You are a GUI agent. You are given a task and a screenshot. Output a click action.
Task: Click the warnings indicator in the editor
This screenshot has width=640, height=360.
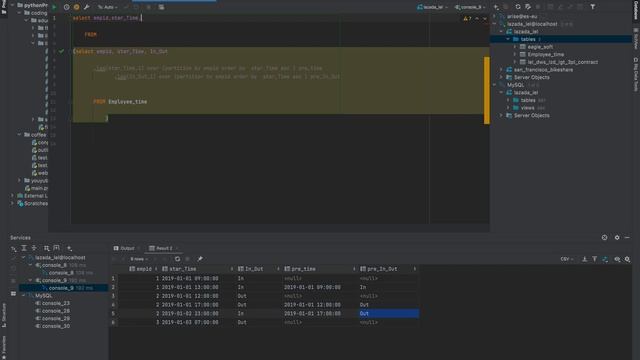click(467, 18)
